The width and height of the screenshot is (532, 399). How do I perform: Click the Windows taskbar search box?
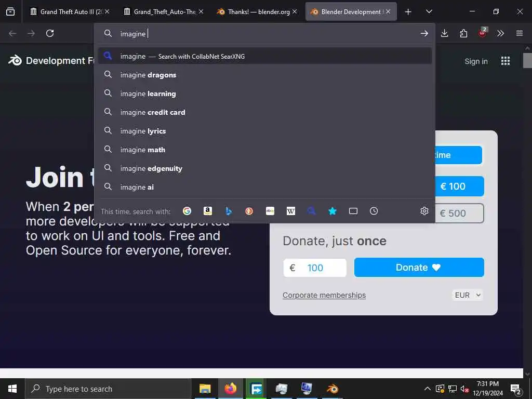(x=108, y=389)
